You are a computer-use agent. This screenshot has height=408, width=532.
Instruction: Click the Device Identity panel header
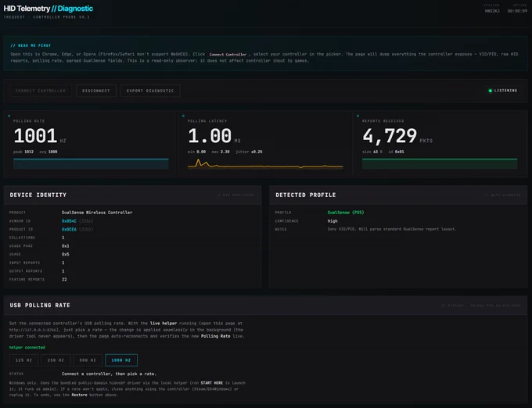(133, 195)
